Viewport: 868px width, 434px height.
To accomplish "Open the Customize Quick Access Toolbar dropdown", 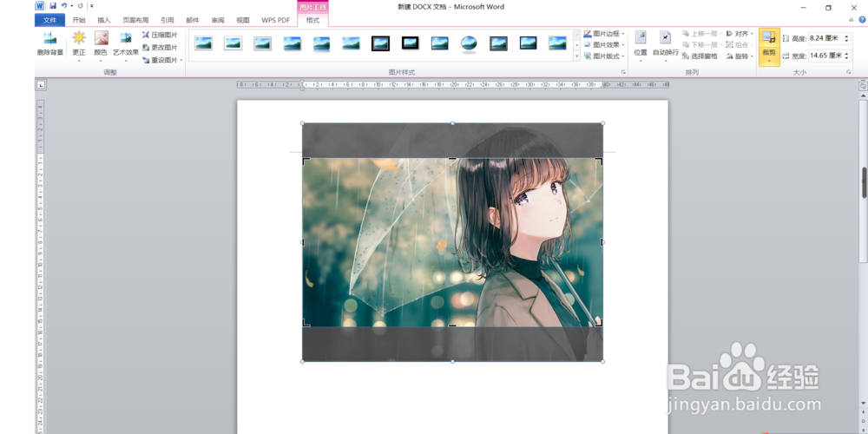I will tap(91, 6).
